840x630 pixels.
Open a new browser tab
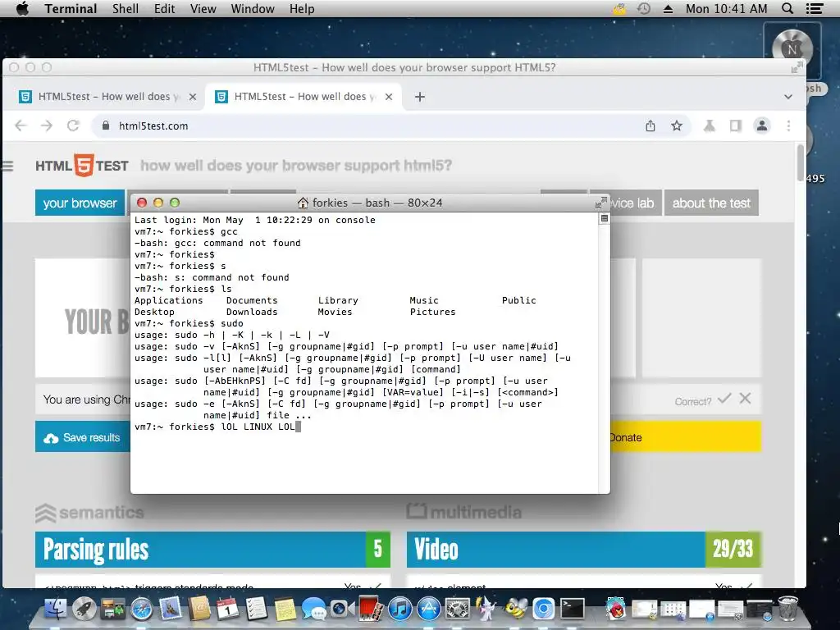pyautogui.click(x=420, y=97)
